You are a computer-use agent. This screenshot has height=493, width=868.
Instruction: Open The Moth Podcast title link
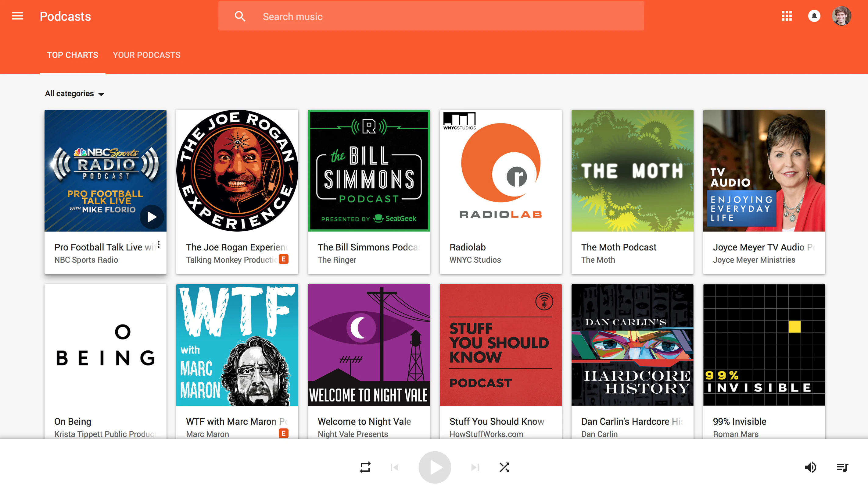pyautogui.click(x=619, y=247)
